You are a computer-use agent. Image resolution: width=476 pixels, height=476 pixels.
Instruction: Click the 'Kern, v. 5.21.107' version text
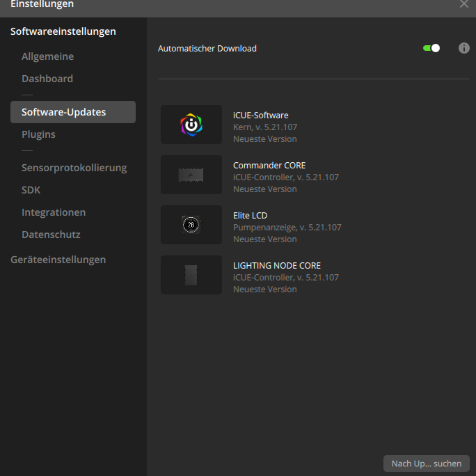[265, 127]
